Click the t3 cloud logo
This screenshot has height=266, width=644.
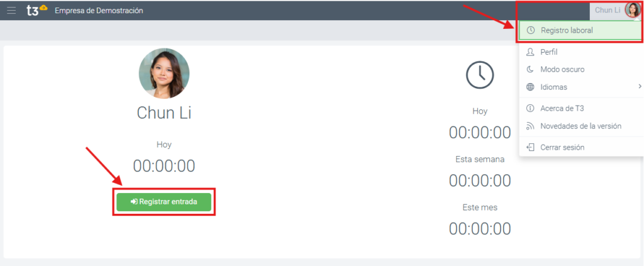(x=36, y=10)
